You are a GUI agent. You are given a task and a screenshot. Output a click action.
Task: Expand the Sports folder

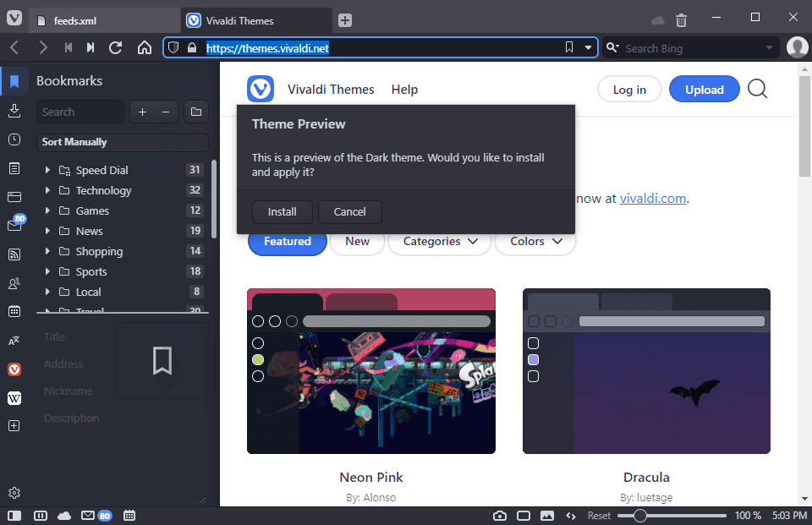coord(47,272)
